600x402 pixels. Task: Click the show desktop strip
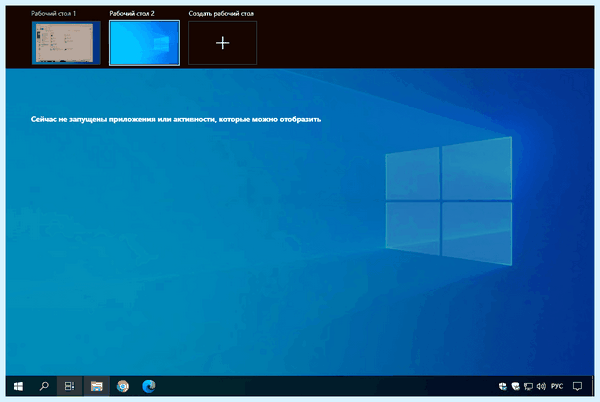pos(592,386)
